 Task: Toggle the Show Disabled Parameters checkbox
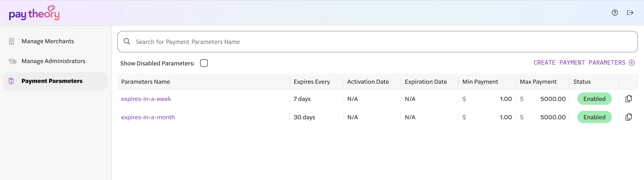(x=204, y=63)
